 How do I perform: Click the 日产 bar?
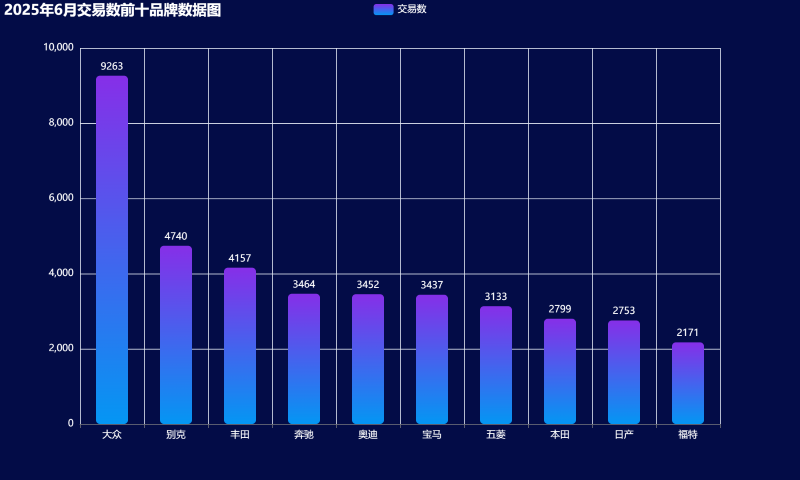624,372
